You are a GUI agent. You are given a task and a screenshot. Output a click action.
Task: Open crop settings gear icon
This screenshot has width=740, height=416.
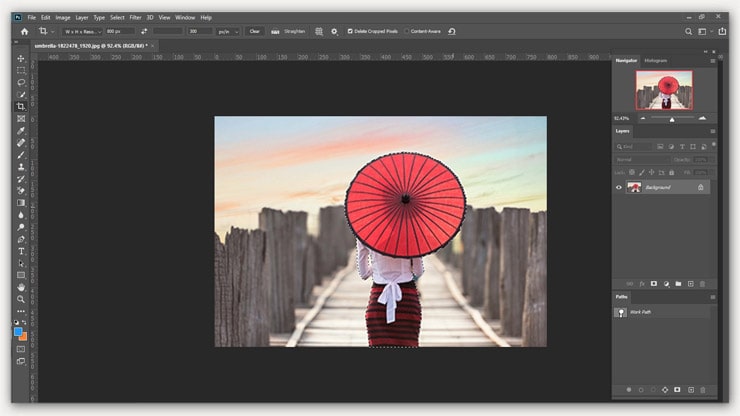(334, 32)
